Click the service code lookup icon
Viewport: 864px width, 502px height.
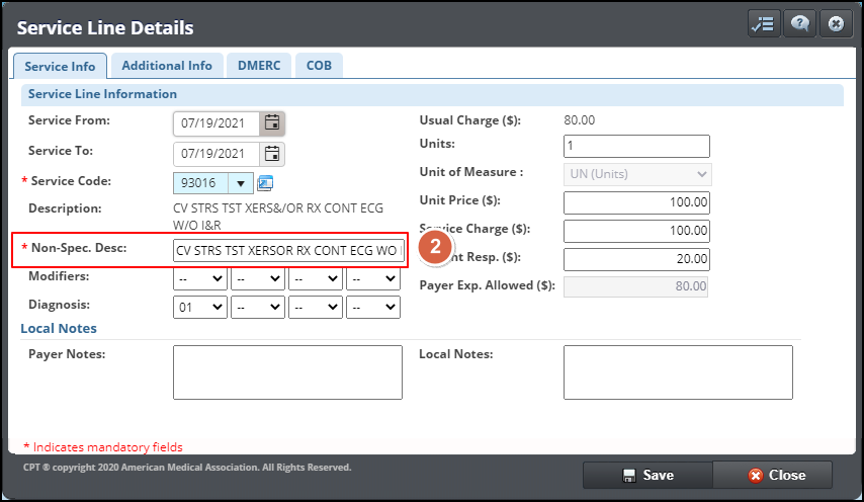[x=265, y=183]
